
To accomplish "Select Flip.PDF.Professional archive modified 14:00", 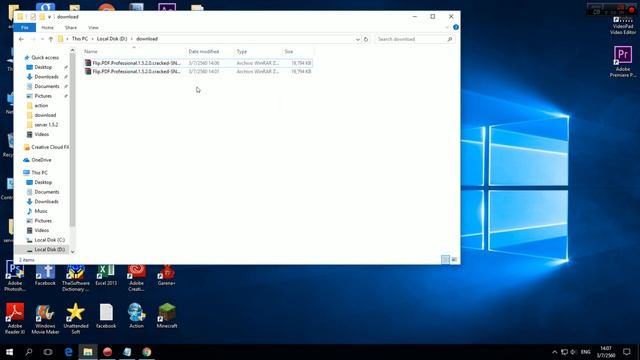I will 198,63.
